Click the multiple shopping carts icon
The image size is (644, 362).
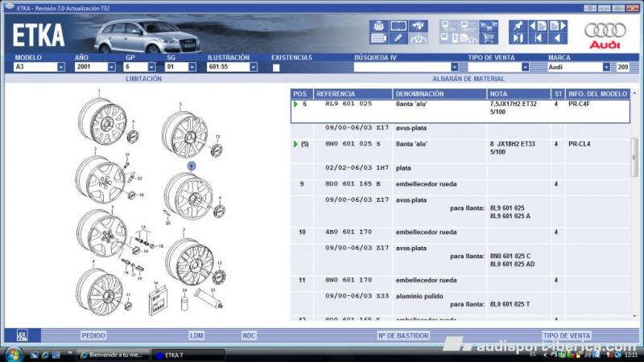[x=489, y=26]
